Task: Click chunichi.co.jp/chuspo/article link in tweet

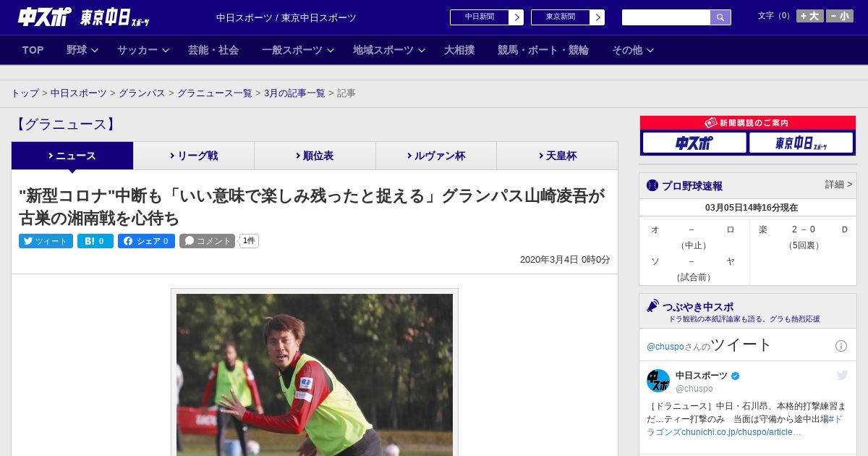Action: 741,432
